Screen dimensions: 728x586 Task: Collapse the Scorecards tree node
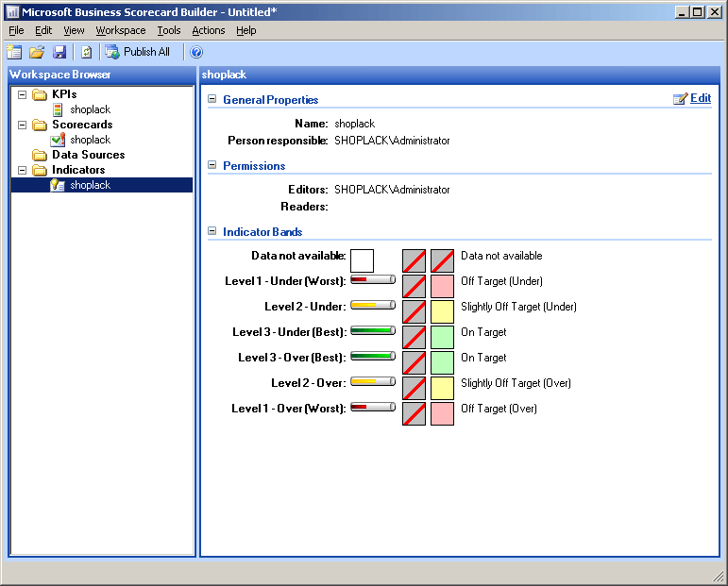(x=22, y=125)
